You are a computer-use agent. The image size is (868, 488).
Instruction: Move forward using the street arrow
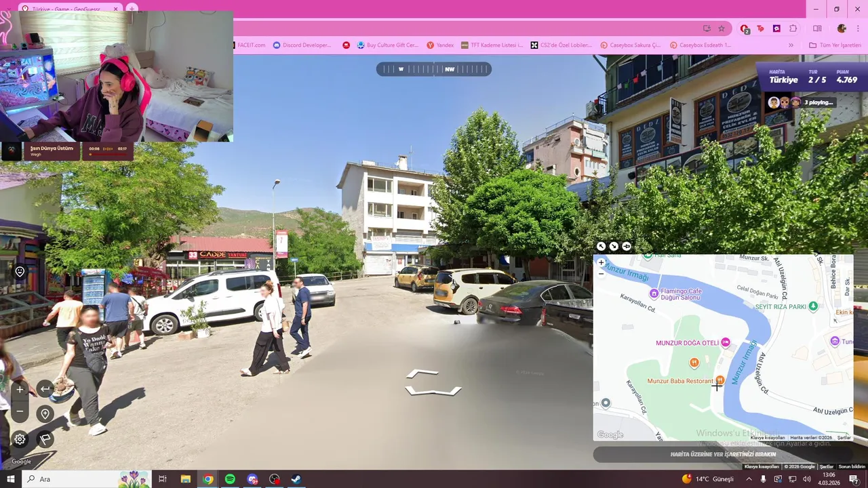(x=422, y=374)
